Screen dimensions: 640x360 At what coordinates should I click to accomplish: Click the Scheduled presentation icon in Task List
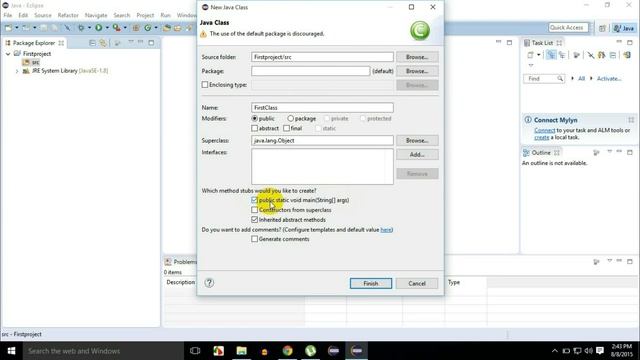(562, 55)
